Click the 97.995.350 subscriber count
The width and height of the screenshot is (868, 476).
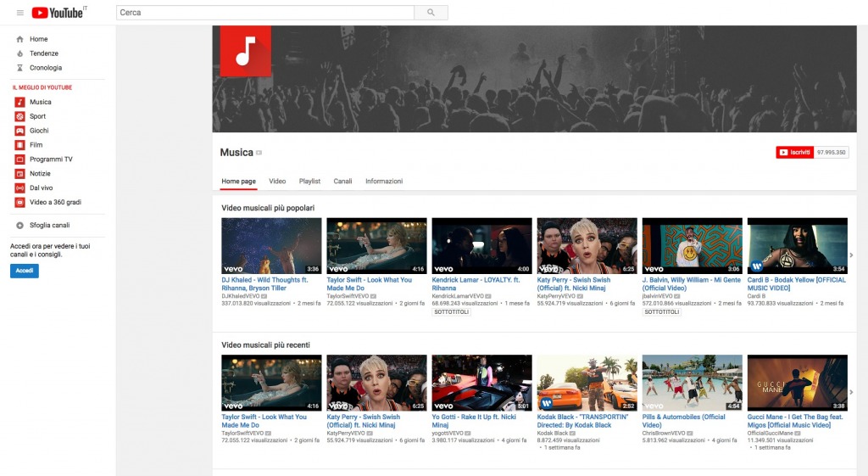831,153
